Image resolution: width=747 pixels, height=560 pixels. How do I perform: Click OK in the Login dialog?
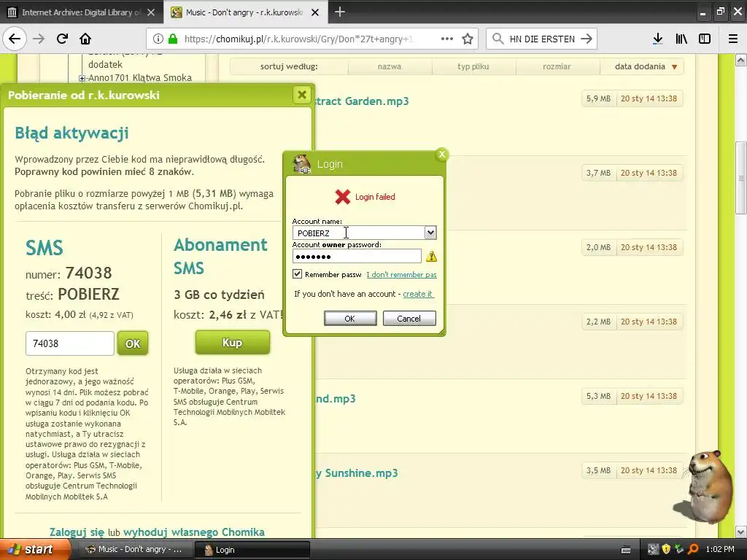[x=350, y=319]
